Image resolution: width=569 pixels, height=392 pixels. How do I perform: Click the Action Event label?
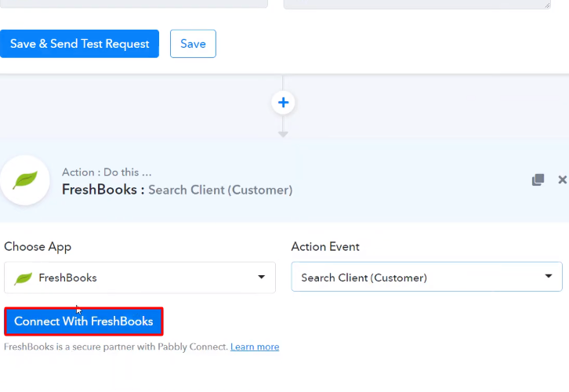tap(325, 247)
